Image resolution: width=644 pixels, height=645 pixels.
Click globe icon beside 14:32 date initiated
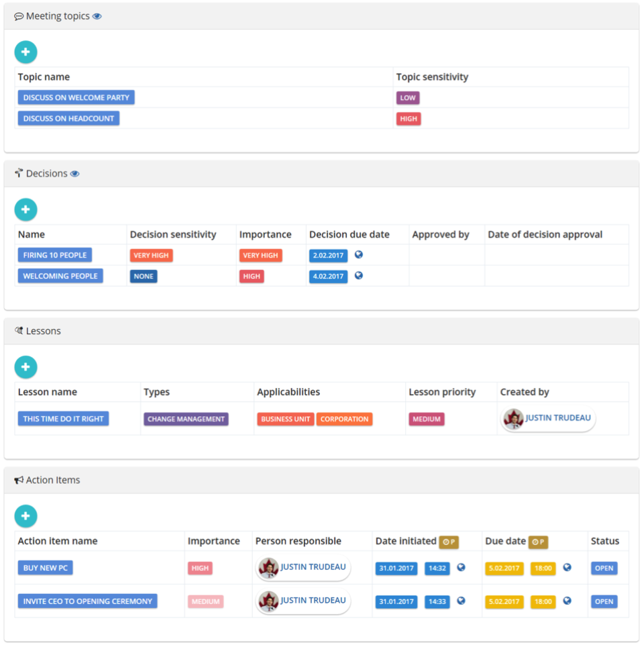tap(461, 567)
